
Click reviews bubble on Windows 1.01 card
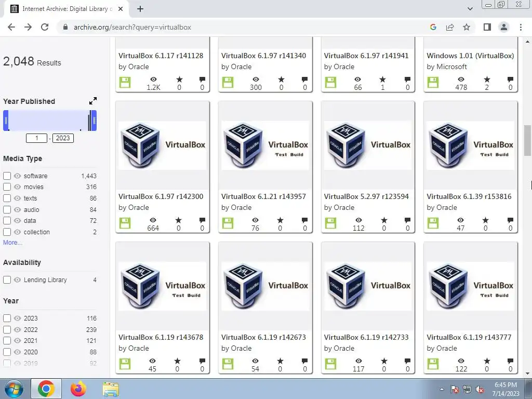[x=510, y=79]
